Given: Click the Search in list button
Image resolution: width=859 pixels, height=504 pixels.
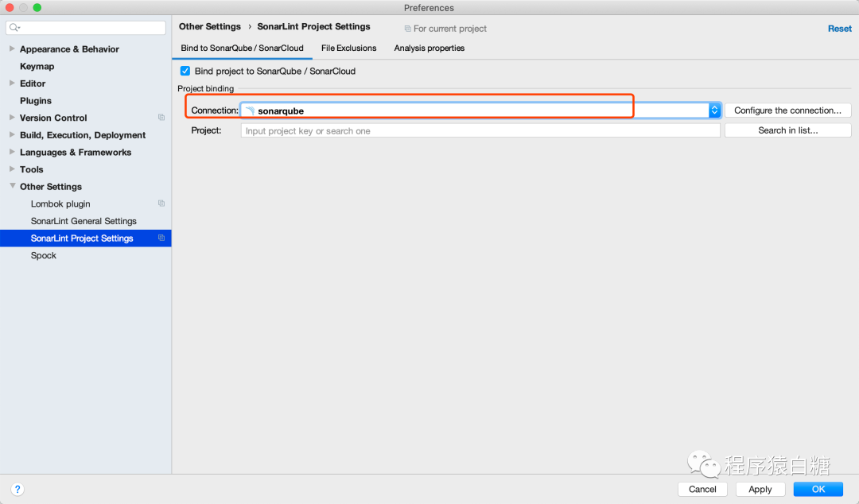Looking at the screenshot, I should click(787, 130).
